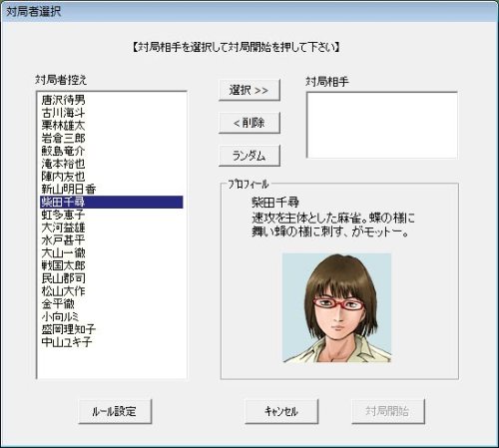Click the 選択 >> button
The width and height of the screenshot is (499, 448).
(x=249, y=90)
